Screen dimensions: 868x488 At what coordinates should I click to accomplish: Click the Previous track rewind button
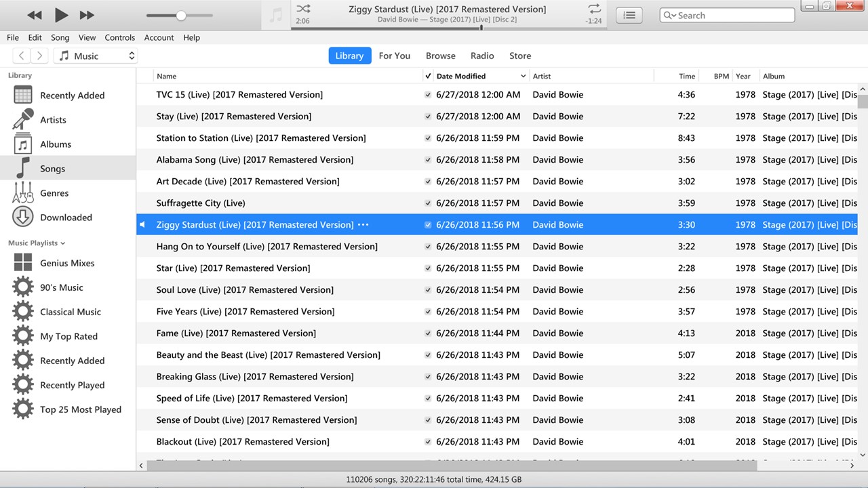pos(35,15)
